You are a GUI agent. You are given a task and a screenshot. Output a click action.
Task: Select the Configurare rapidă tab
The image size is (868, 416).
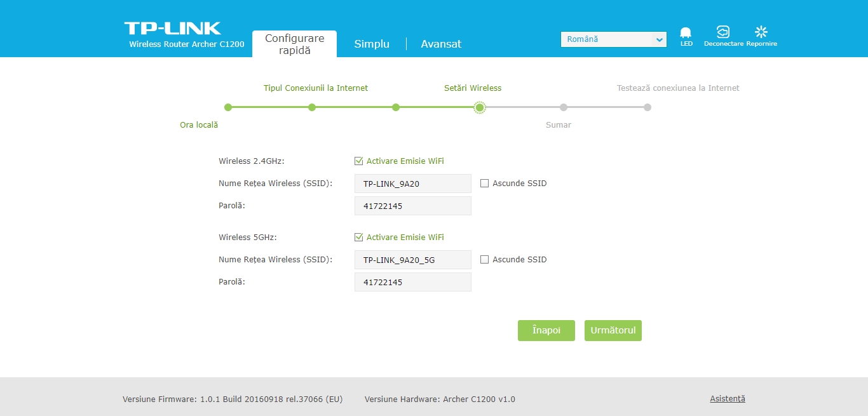click(x=294, y=44)
